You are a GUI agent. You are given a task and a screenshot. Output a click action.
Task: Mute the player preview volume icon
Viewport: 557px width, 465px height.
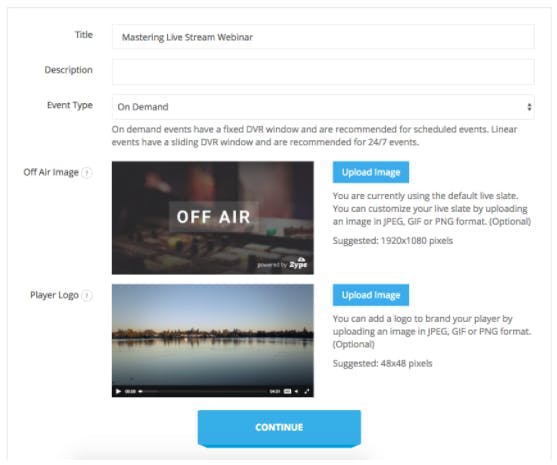pyautogui.click(x=297, y=391)
